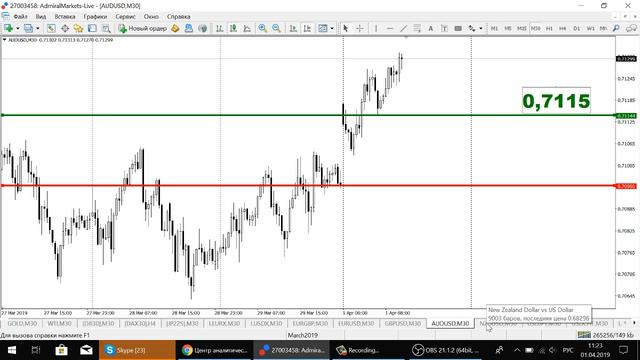The width and height of the screenshot is (640, 360).
Task: Open the Profiles icon
Action: (28, 28)
